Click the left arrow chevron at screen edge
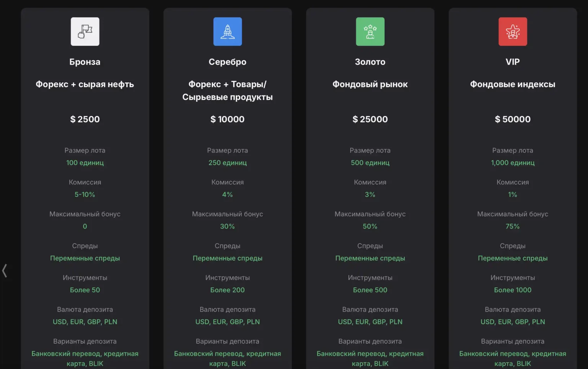 point(5,271)
